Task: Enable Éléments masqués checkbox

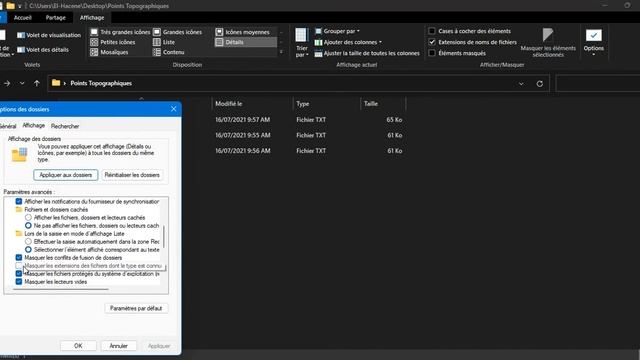Action: pyautogui.click(x=432, y=53)
